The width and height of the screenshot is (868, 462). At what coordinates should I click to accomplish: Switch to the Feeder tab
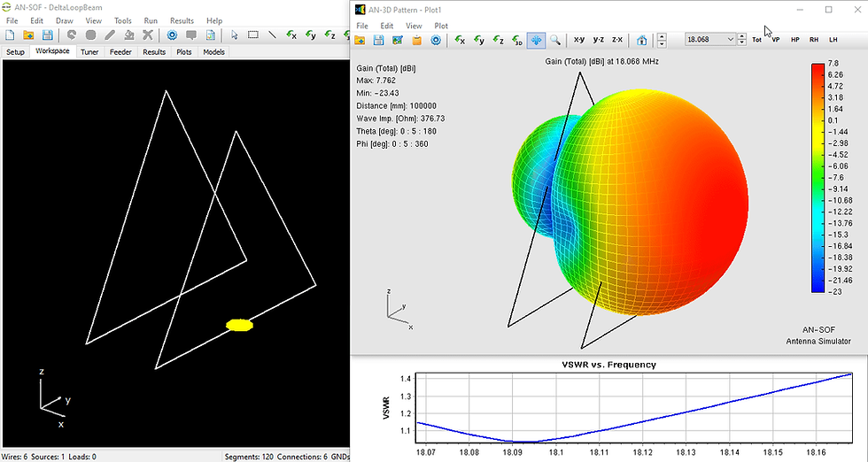point(120,52)
